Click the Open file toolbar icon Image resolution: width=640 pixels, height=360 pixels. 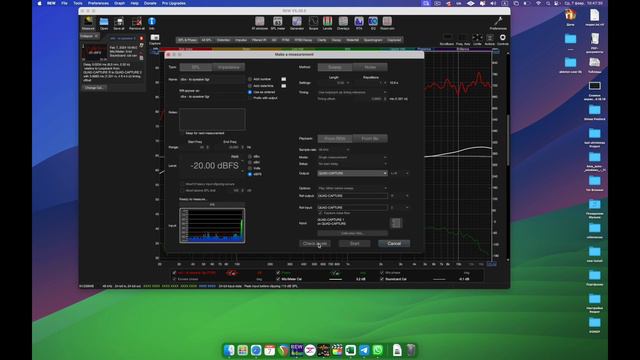[104, 23]
